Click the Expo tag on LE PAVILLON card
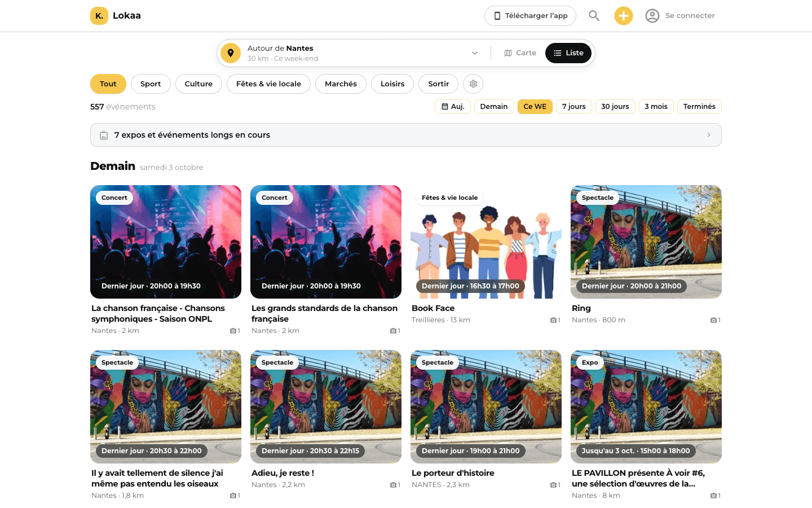Viewport: 812px width, 508px height. pos(590,363)
